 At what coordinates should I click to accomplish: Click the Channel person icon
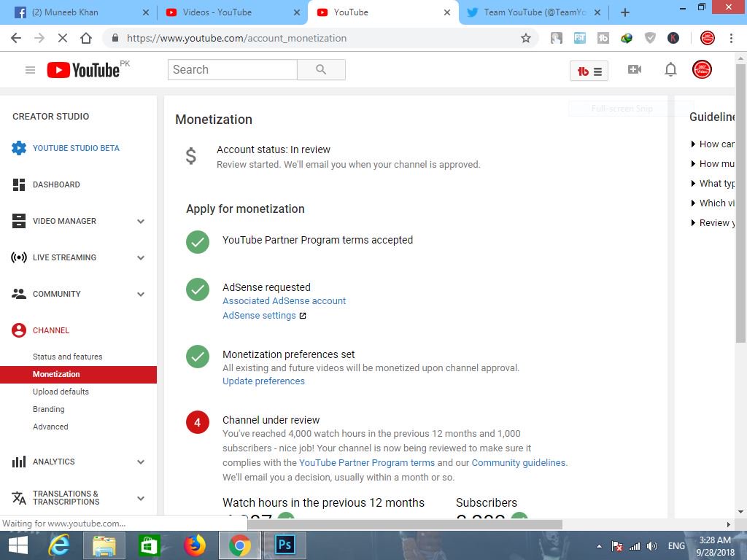click(18, 330)
